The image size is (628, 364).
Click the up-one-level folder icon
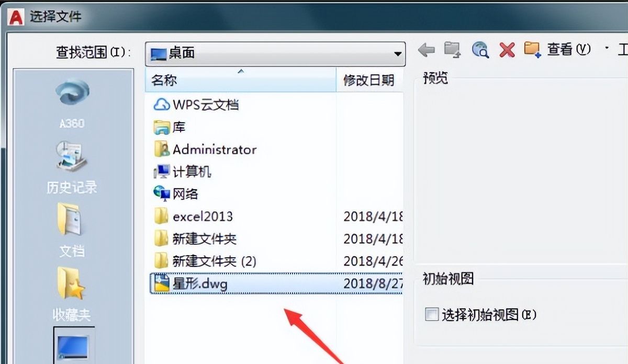click(x=452, y=50)
